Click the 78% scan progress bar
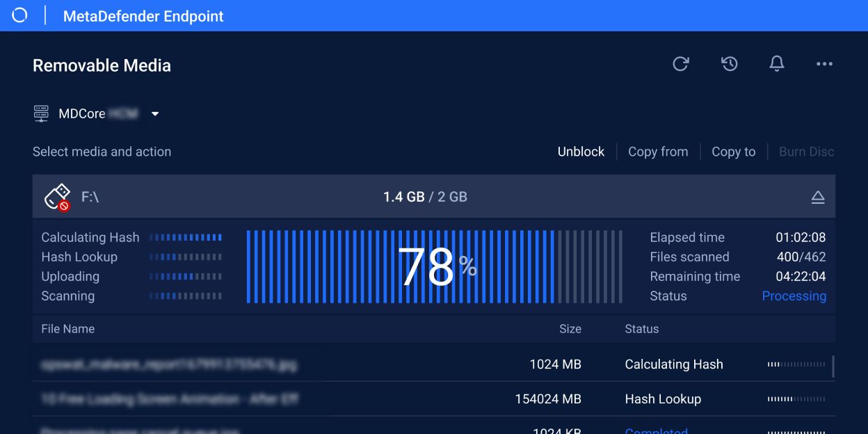This screenshot has width=868, height=434. coord(435,267)
